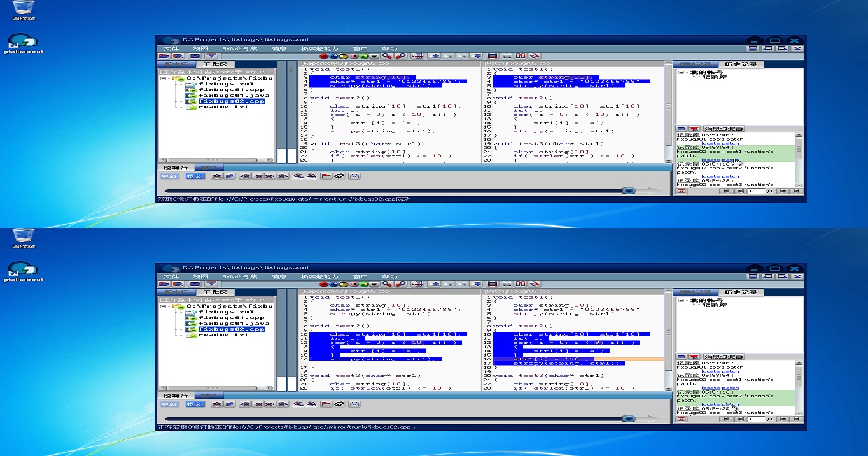The image size is (868, 456).
Task: Select fixbugs01.cpp in upper window file tree
Action: pos(232,90)
